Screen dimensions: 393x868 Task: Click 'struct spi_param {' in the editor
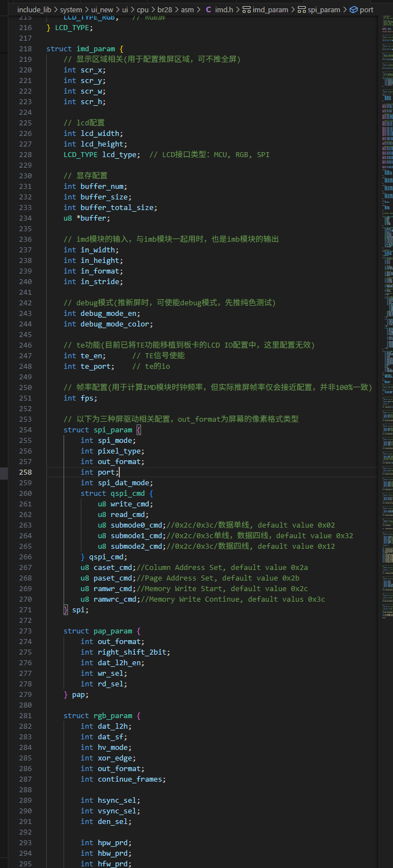(102, 430)
